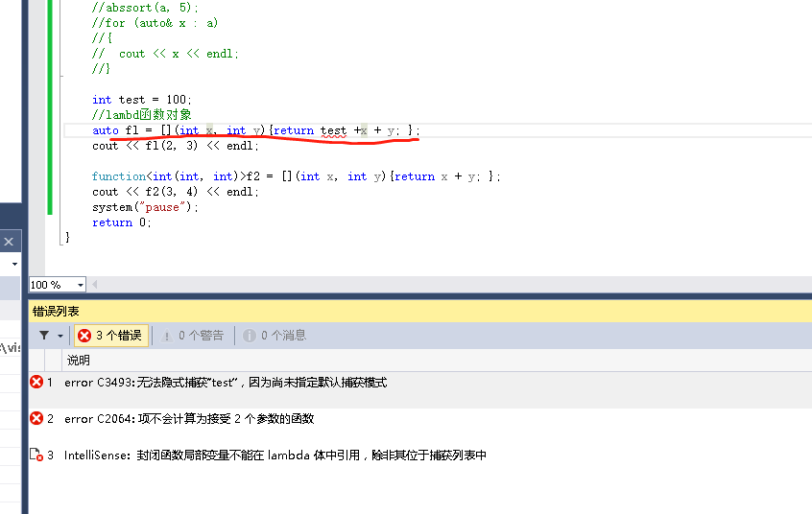Click the horizontal scrollbar left arrow

pos(94,285)
